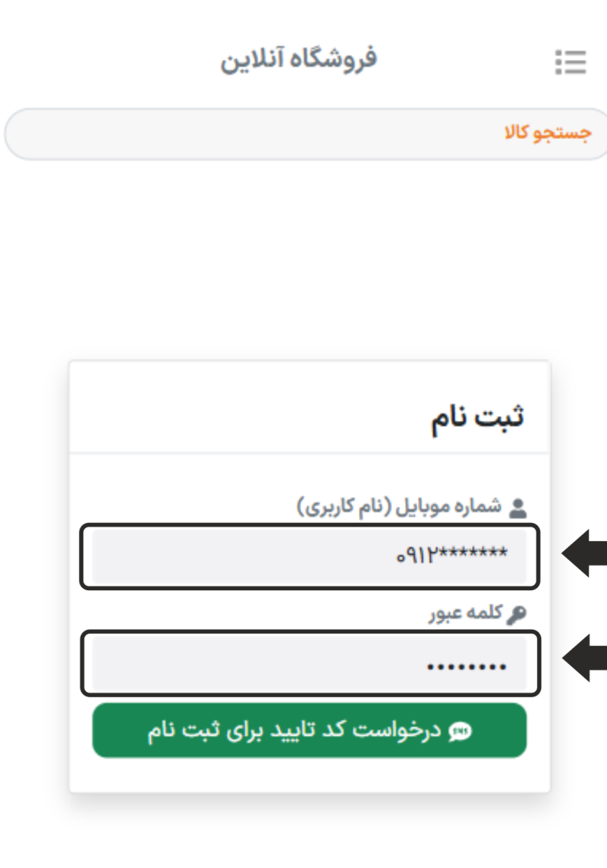Click the فروشگاه آنلاین store title
Image resolution: width=607 pixels, height=868 pixels.
pos(298,59)
